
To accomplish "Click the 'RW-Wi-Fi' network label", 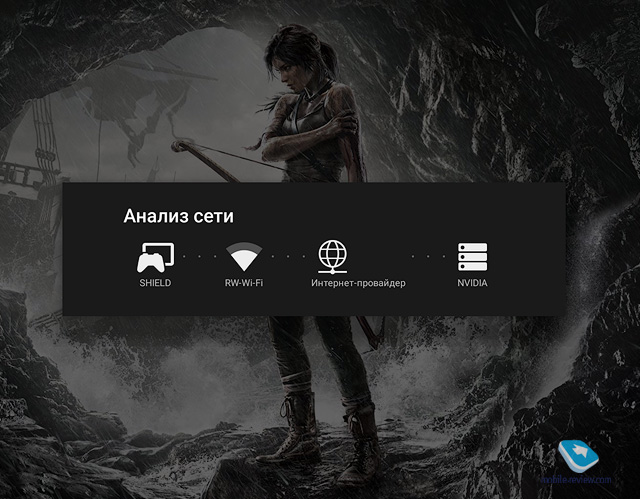I will coord(244,283).
